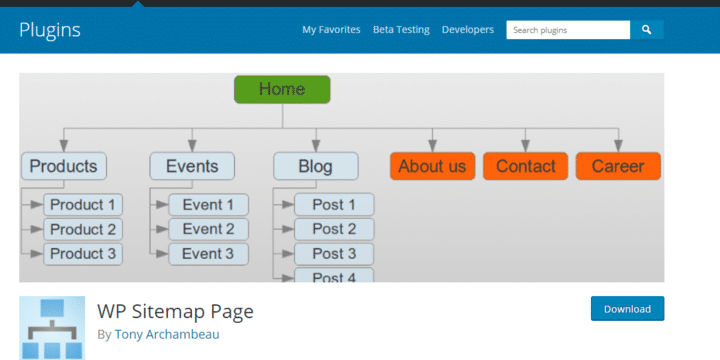720x360 pixels.
Task: Click the WP Sitemap Page plugin icon
Action: coord(52,328)
